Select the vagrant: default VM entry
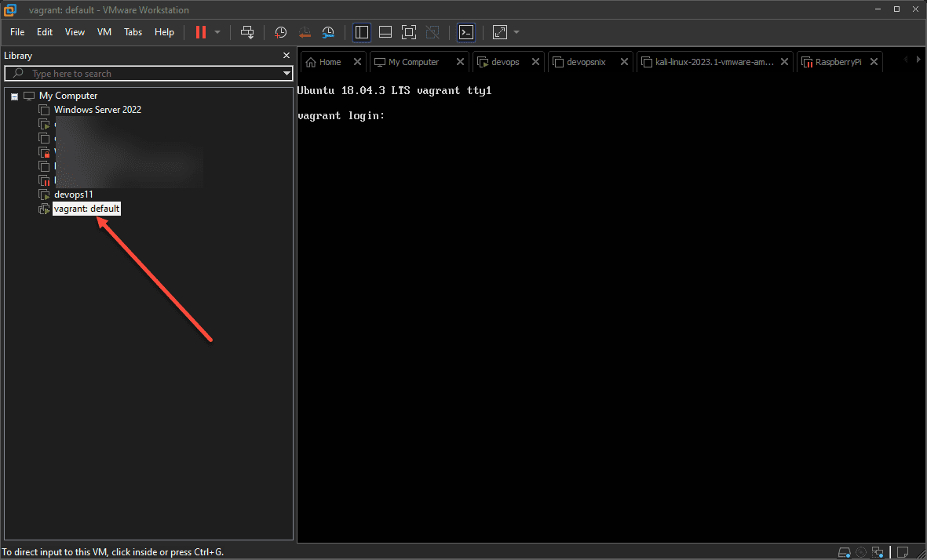927x560 pixels. coord(86,209)
